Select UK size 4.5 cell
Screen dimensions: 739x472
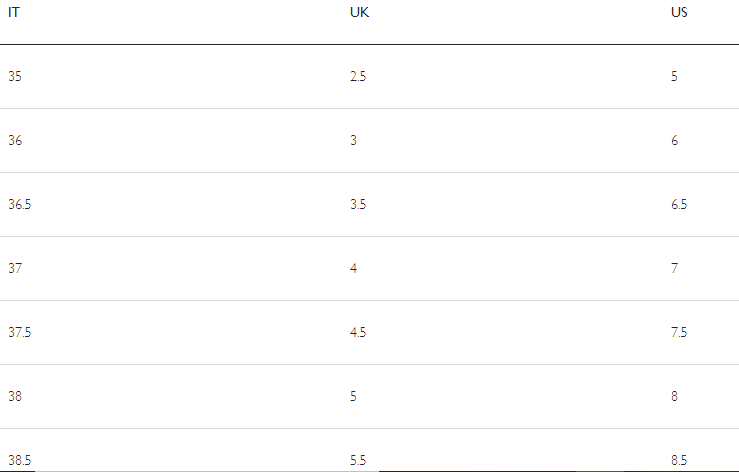358,333
